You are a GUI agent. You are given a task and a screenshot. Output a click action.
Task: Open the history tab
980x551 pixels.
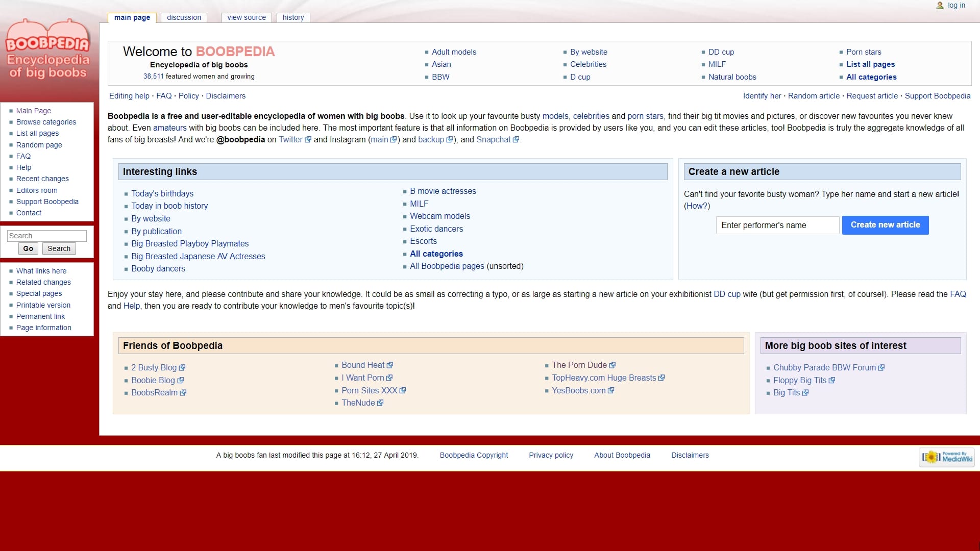[293, 17]
